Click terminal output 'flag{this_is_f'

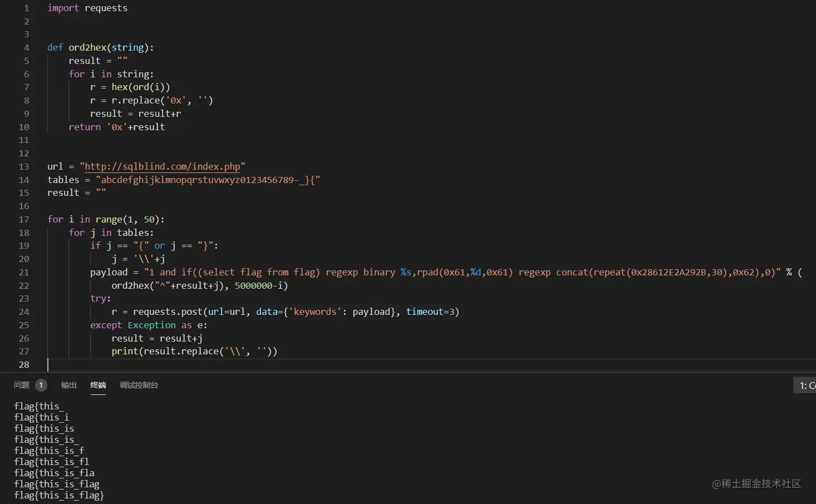[x=49, y=451]
